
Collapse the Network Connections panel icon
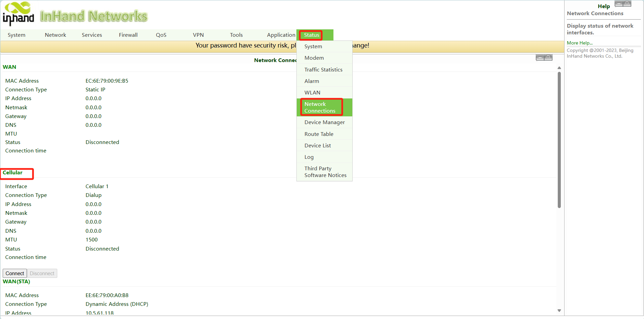[x=540, y=57]
